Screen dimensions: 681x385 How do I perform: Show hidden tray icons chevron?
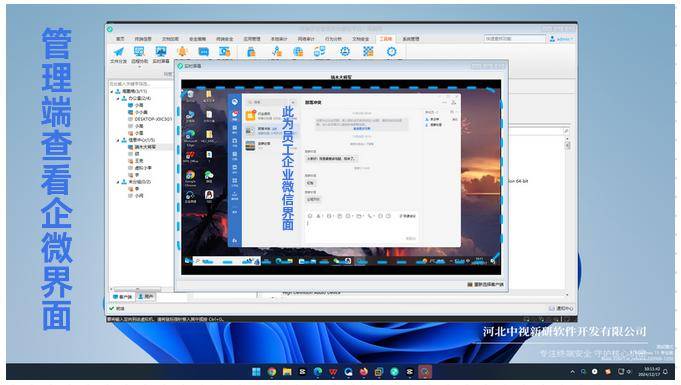[572, 372]
